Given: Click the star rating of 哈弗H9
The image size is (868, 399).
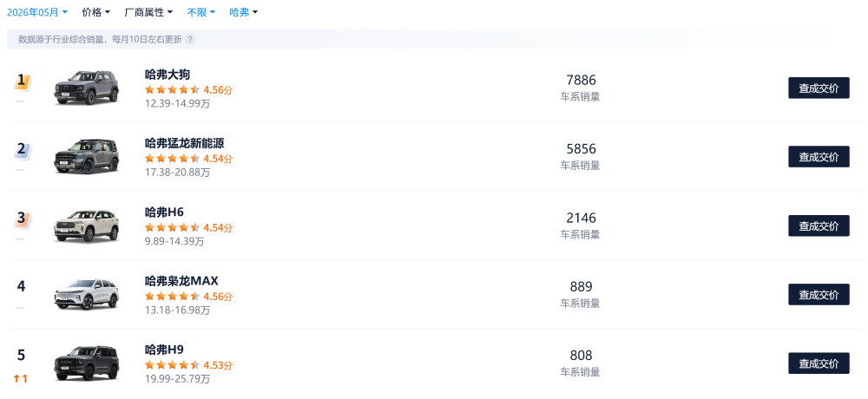Looking at the screenshot, I should [172, 365].
